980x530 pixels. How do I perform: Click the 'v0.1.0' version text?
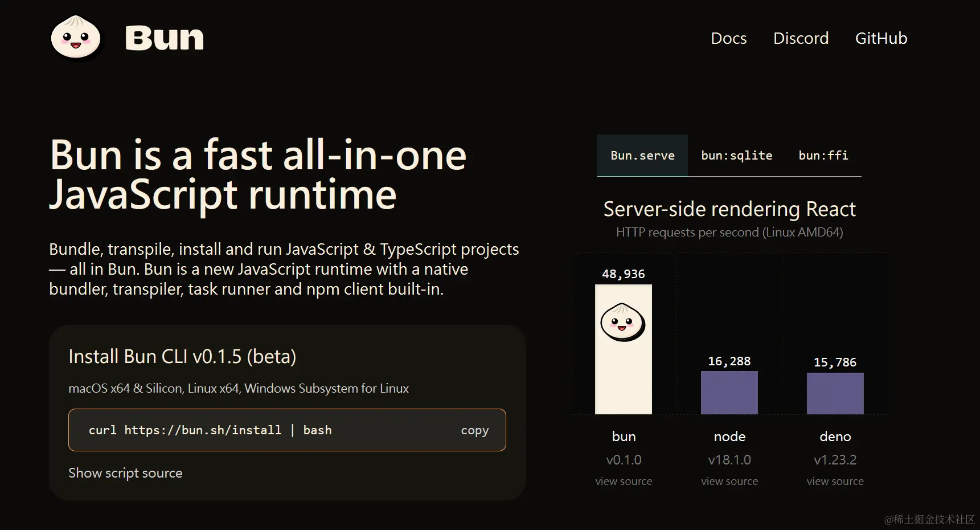pos(624,460)
